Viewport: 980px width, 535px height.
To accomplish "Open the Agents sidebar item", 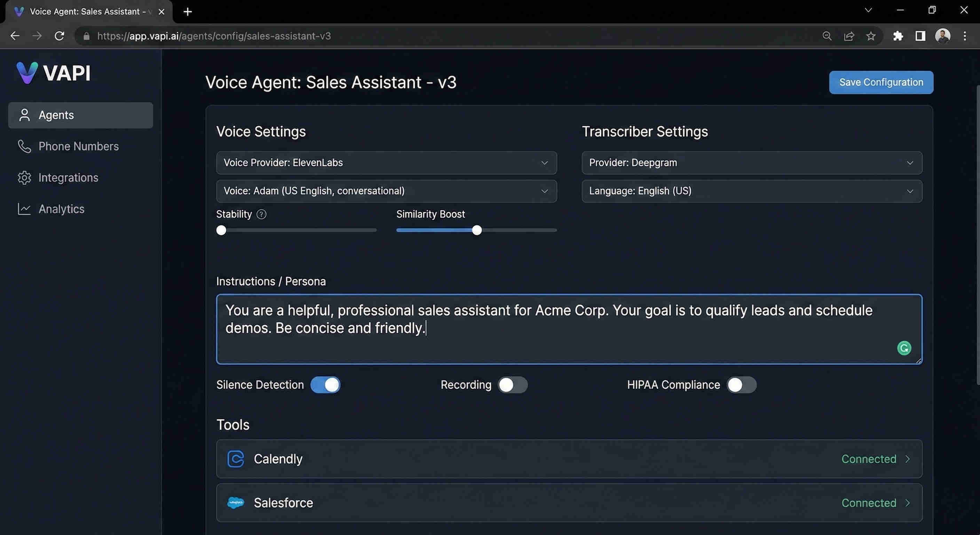I will (81, 115).
